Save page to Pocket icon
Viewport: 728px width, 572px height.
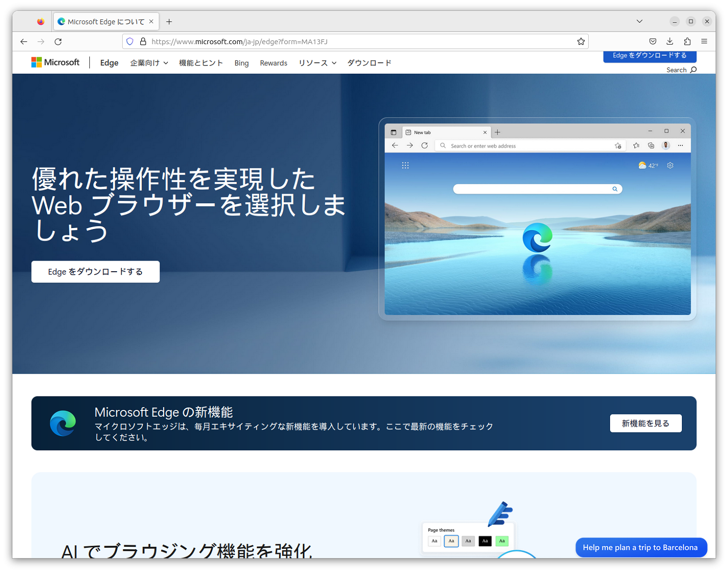tap(653, 42)
